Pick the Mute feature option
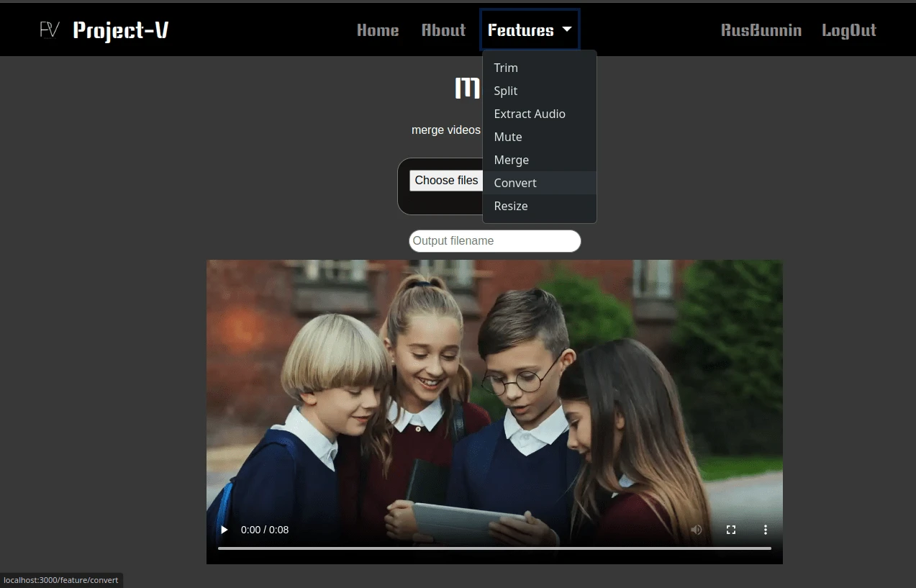Viewport: 916px width, 588px height. point(540,137)
